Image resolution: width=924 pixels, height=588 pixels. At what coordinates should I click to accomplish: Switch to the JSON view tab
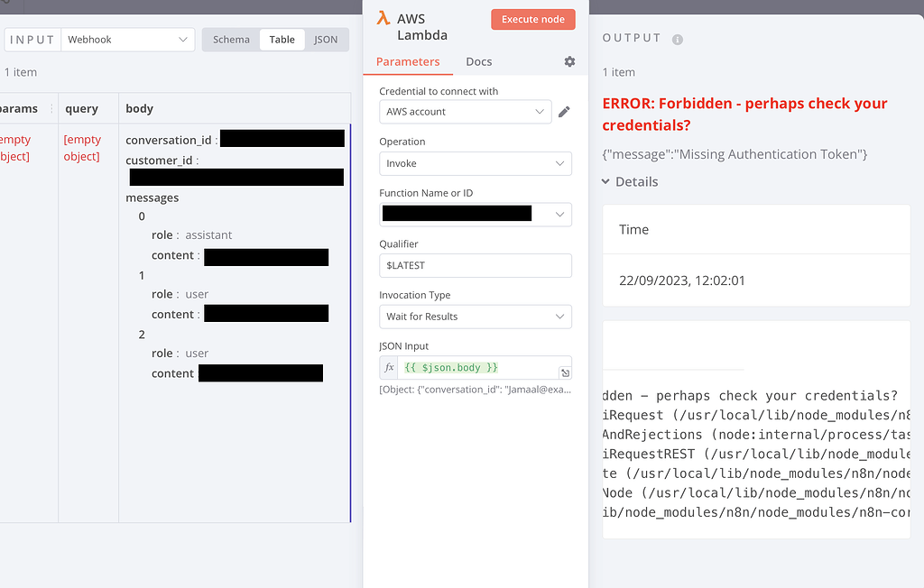click(326, 39)
